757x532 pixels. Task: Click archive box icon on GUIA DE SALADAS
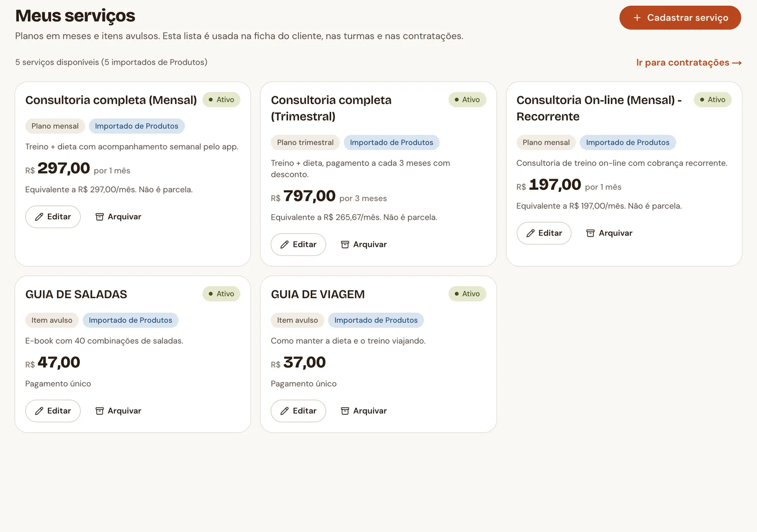99,411
